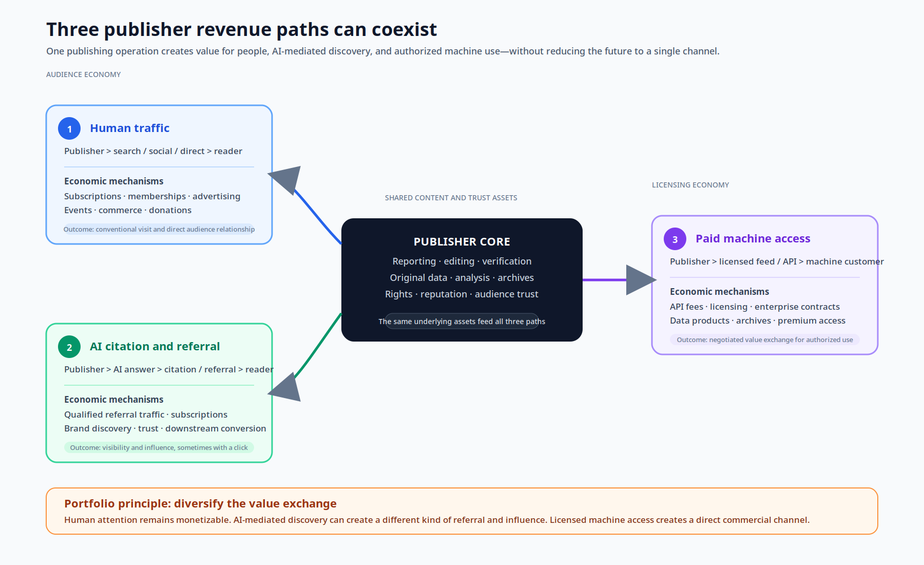Click the green number 2 badge
Viewport: 924px width, 565px height.
(x=69, y=347)
